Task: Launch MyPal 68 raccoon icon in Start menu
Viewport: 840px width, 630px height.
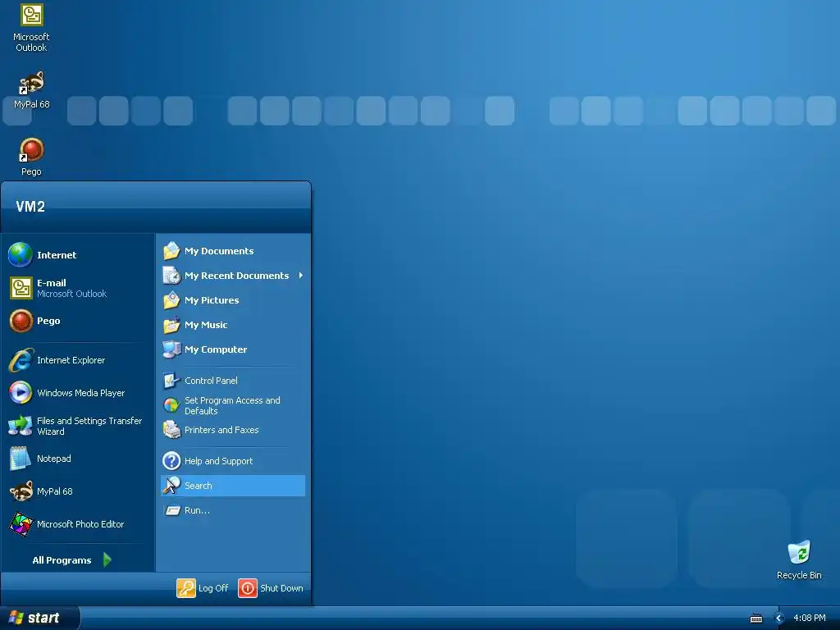Action: (21, 491)
